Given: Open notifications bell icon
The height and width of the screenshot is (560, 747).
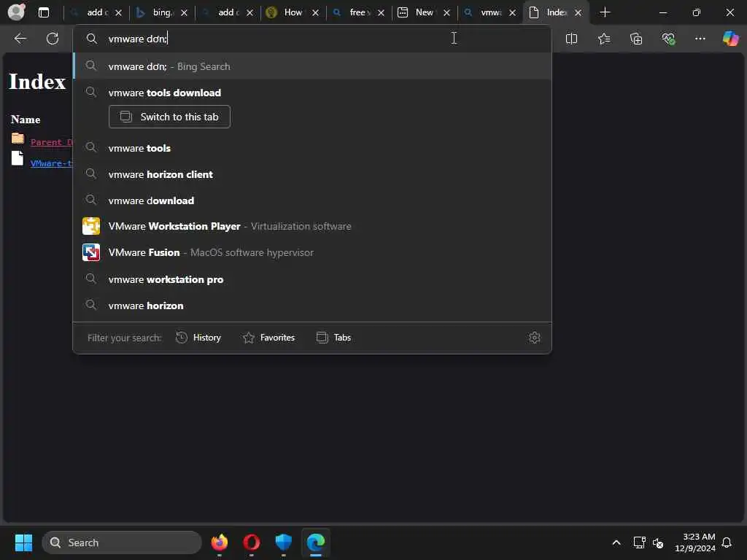Looking at the screenshot, I should 727,542.
